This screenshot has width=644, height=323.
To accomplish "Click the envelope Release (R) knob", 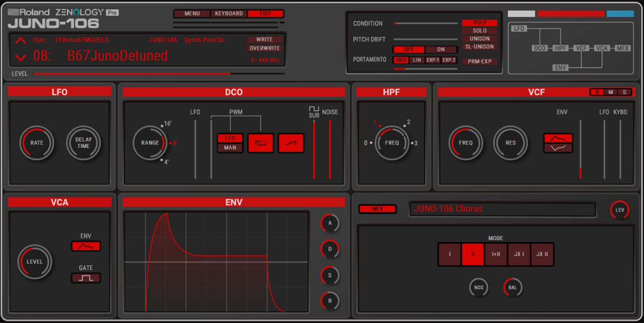I will pyautogui.click(x=330, y=301).
